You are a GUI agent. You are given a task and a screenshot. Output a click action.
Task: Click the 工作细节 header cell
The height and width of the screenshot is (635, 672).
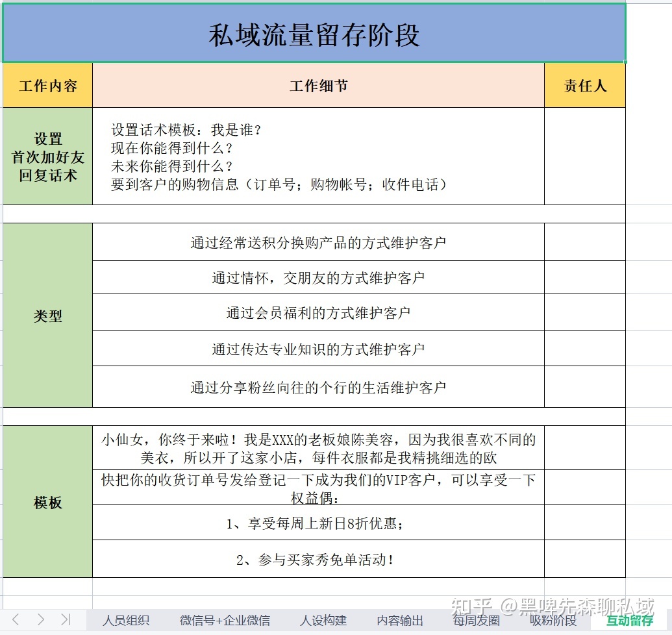click(x=318, y=86)
